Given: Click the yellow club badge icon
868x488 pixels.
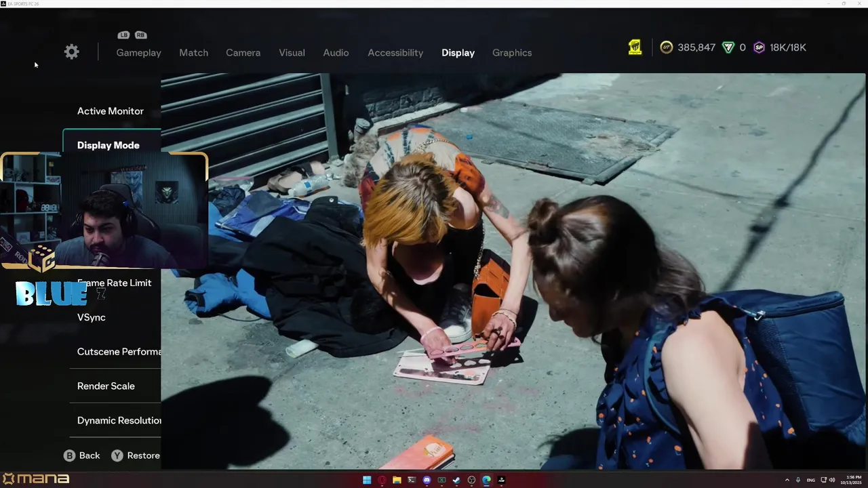Looking at the screenshot, I should (635, 47).
